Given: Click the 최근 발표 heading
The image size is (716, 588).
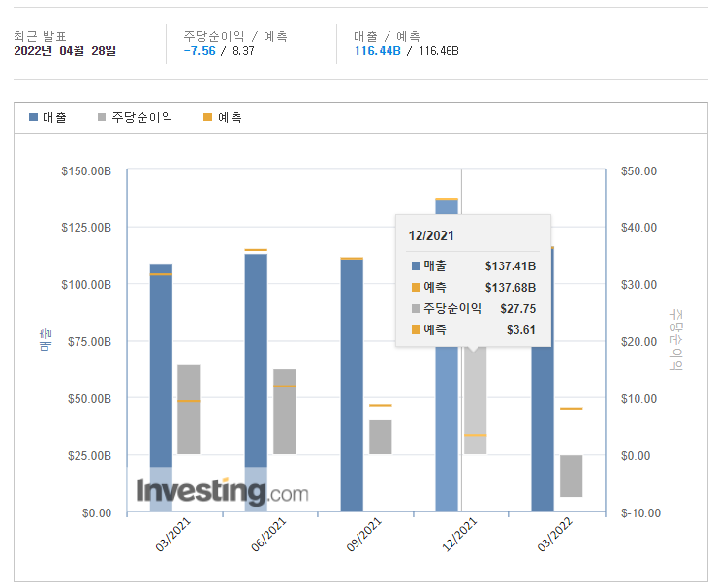Looking at the screenshot, I should [x=40, y=36].
